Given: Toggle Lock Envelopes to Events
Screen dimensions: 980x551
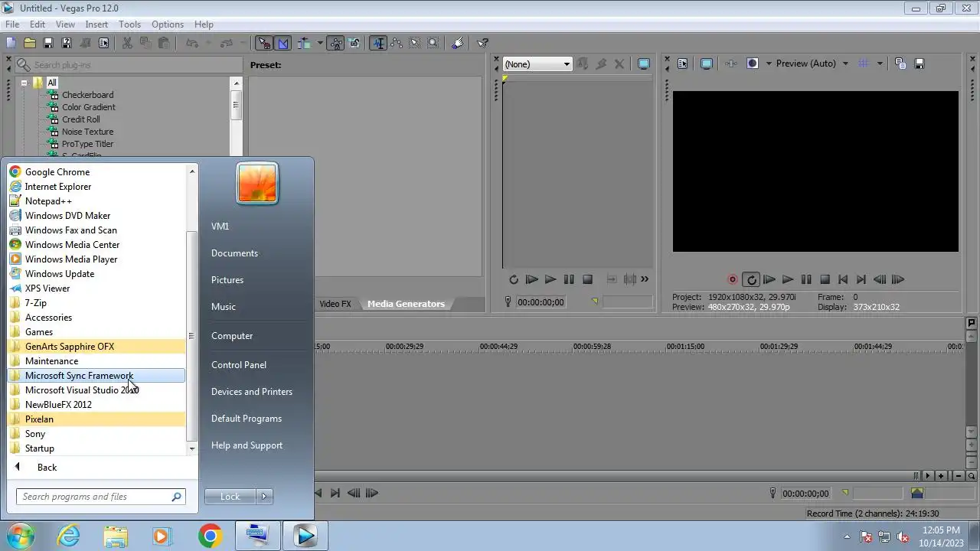Looking at the screenshot, I should pyautogui.click(x=336, y=44).
